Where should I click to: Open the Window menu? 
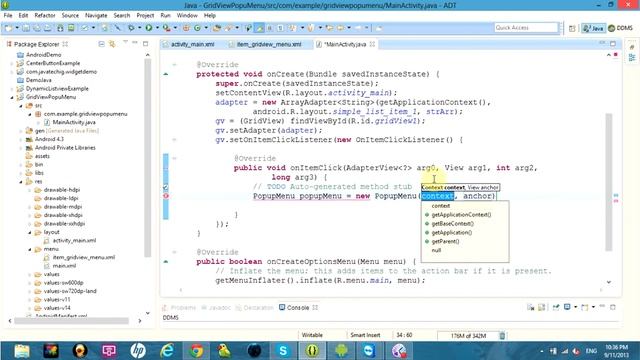tap(187, 16)
